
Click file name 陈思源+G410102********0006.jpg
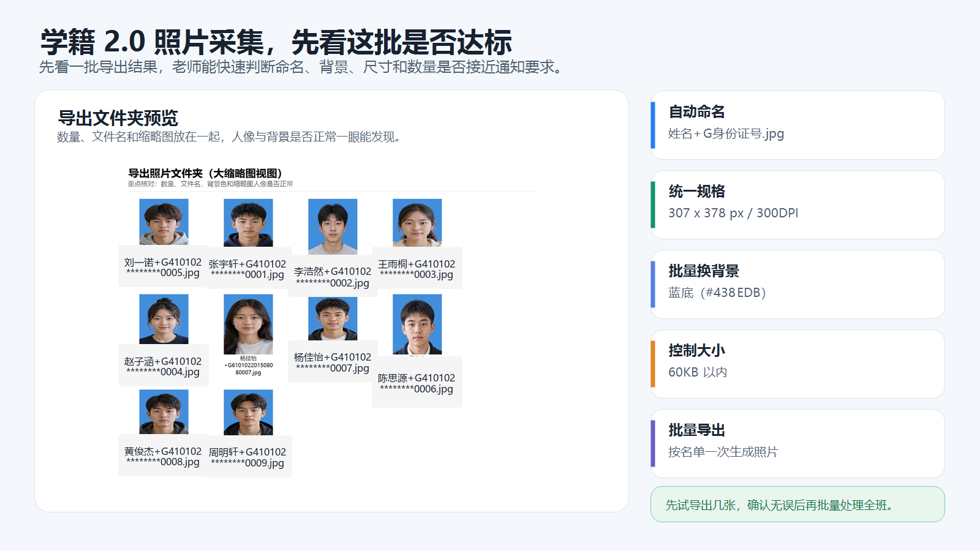pyautogui.click(x=417, y=383)
